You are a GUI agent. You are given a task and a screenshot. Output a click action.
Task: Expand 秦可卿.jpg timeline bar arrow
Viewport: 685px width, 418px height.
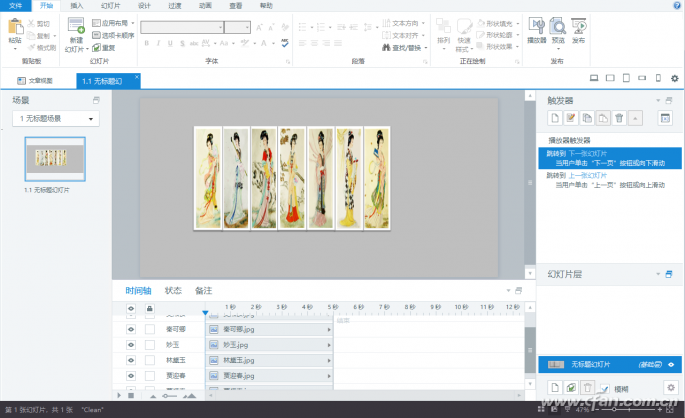329,330
